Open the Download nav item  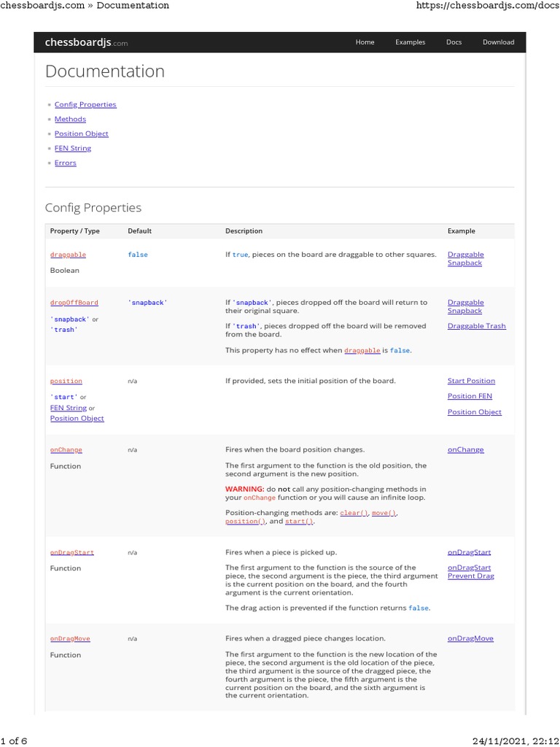498,42
